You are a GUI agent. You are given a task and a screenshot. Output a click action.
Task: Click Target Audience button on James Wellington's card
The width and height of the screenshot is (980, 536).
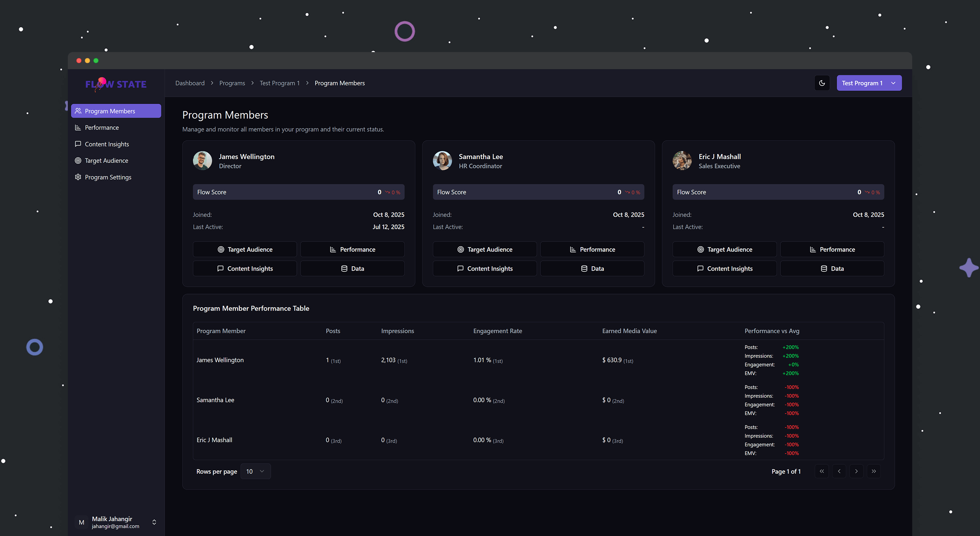point(244,249)
